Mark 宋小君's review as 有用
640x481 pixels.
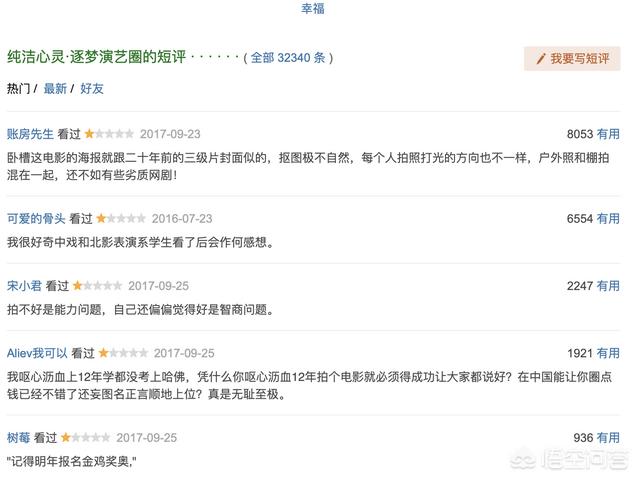(608, 286)
